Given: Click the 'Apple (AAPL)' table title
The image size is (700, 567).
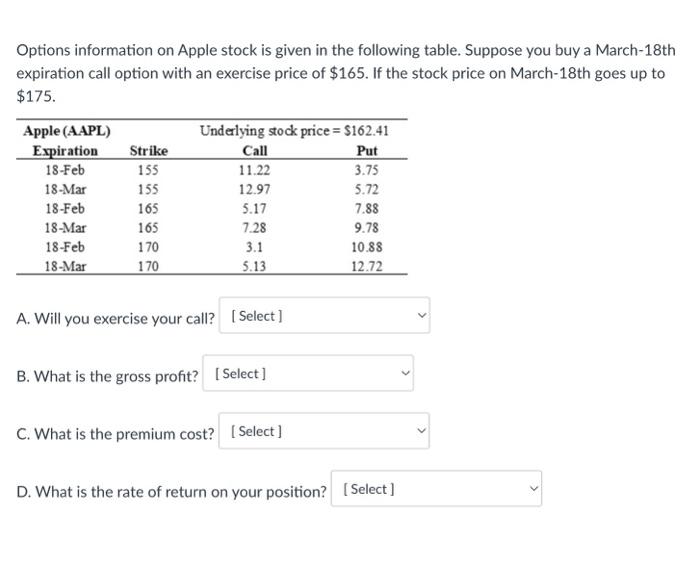Looking at the screenshot, I should pos(67,131).
